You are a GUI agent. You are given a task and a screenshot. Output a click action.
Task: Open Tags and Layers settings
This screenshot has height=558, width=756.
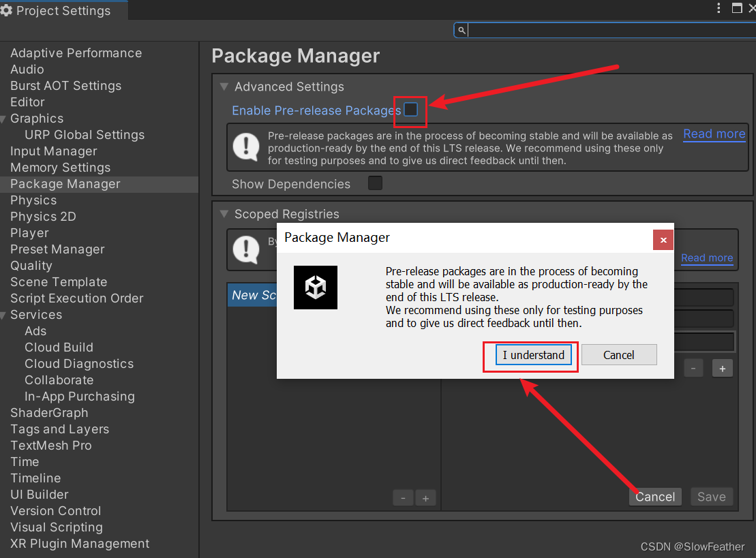pyautogui.click(x=60, y=429)
